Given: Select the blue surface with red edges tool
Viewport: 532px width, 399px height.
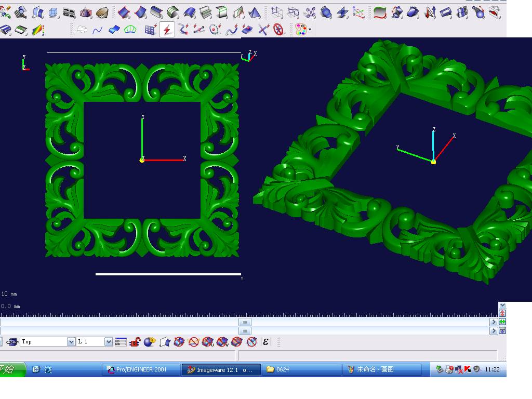Looking at the screenshot, I should point(124,13).
